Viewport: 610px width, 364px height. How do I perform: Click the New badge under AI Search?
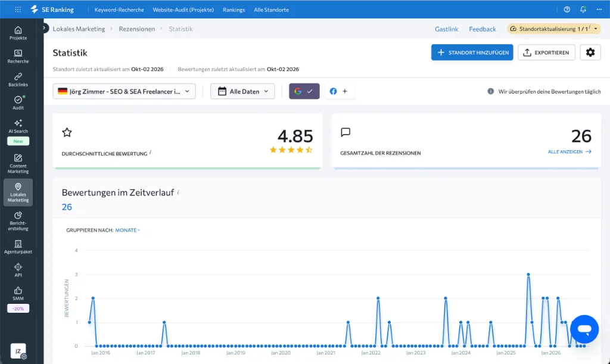18,141
